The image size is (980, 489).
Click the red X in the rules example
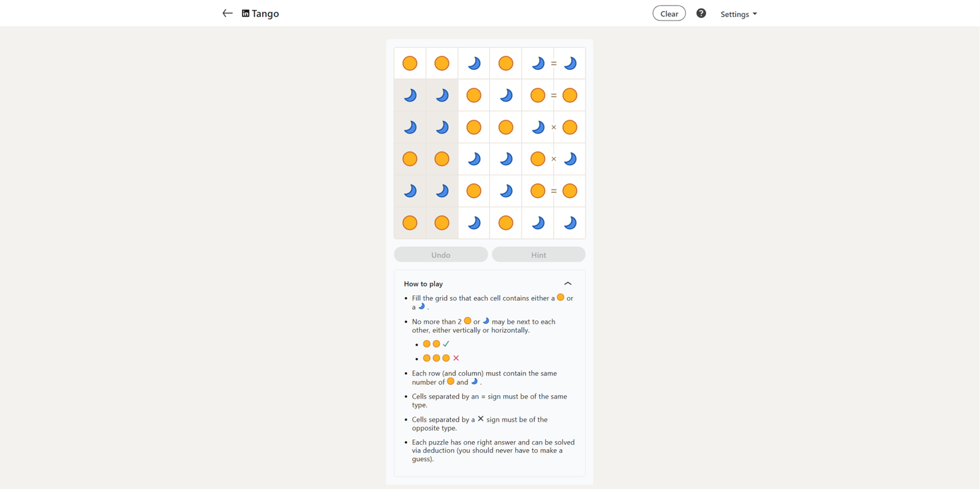(456, 358)
